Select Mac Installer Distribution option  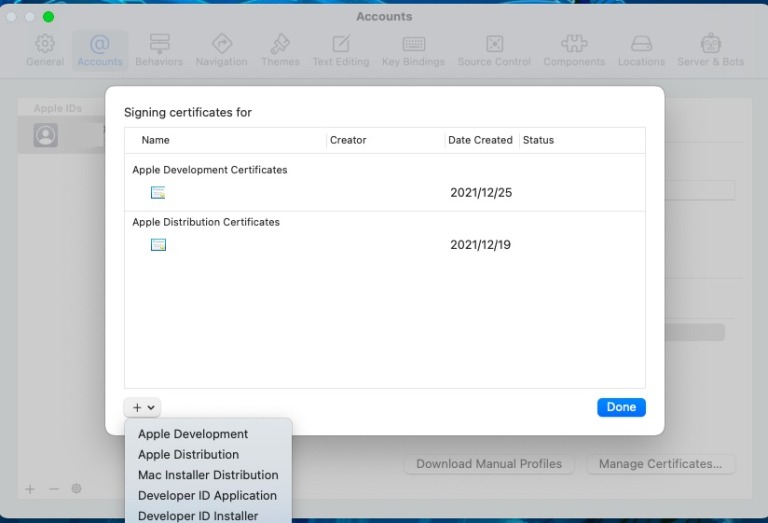tap(208, 475)
